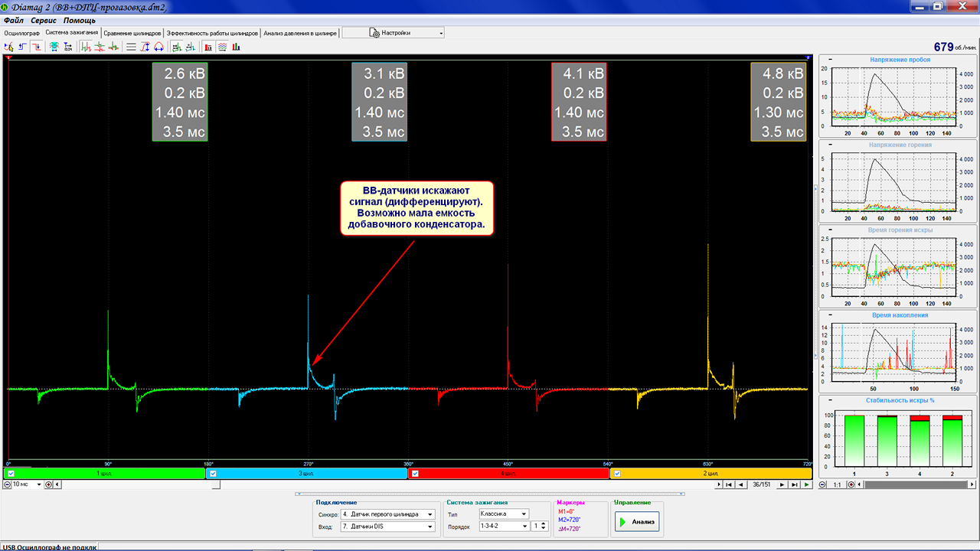
Task: Open the Вход Датчики DIS dropdown
Action: pyautogui.click(x=430, y=527)
